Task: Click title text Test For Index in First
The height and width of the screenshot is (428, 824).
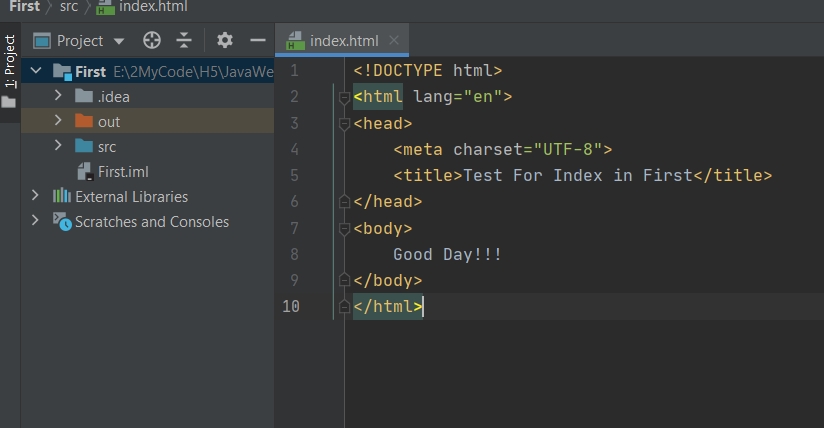Action: point(578,175)
